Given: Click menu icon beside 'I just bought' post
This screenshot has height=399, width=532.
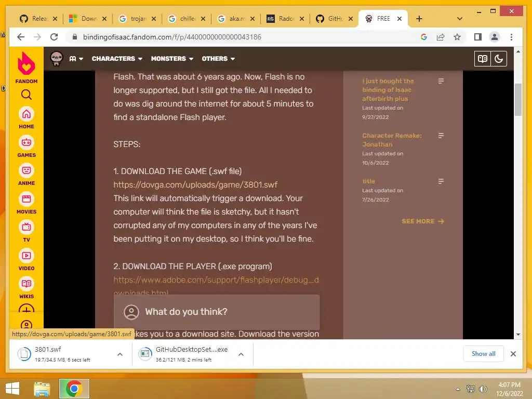Looking at the screenshot, I should point(441,81).
